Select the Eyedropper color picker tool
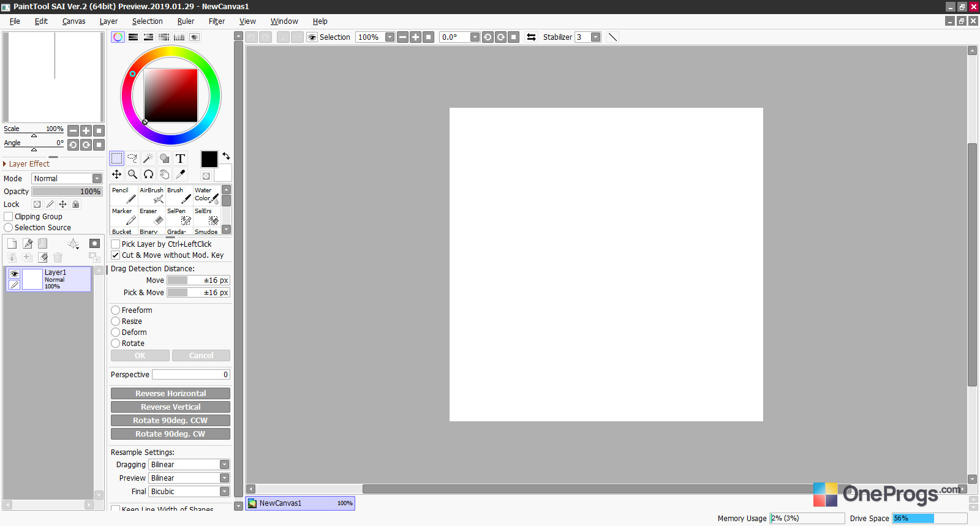The width and height of the screenshot is (980, 526). click(180, 175)
